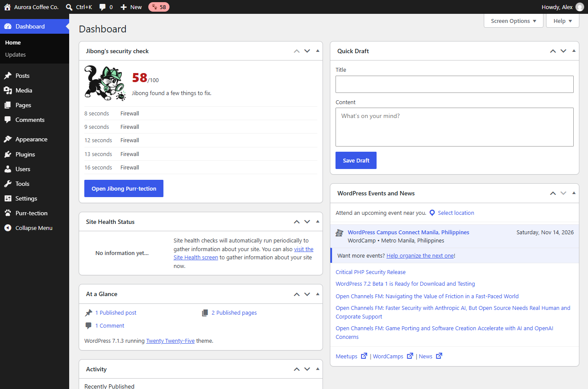The image size is (588, 389).
Task: Collapse the At a Glance panel
Action: coord(318,294)
